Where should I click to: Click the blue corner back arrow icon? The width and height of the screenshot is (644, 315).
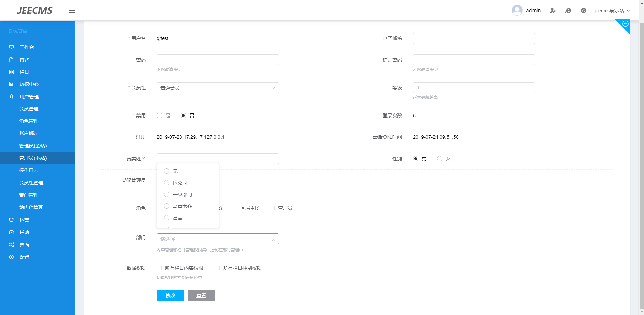[625, 24]
